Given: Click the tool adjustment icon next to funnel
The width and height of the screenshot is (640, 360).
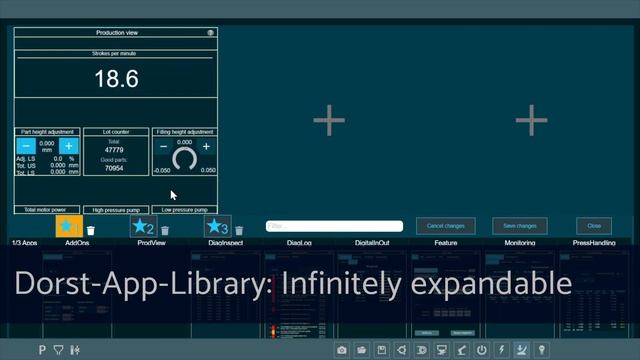Looking at the screenshot, I should tap(75, 350).
